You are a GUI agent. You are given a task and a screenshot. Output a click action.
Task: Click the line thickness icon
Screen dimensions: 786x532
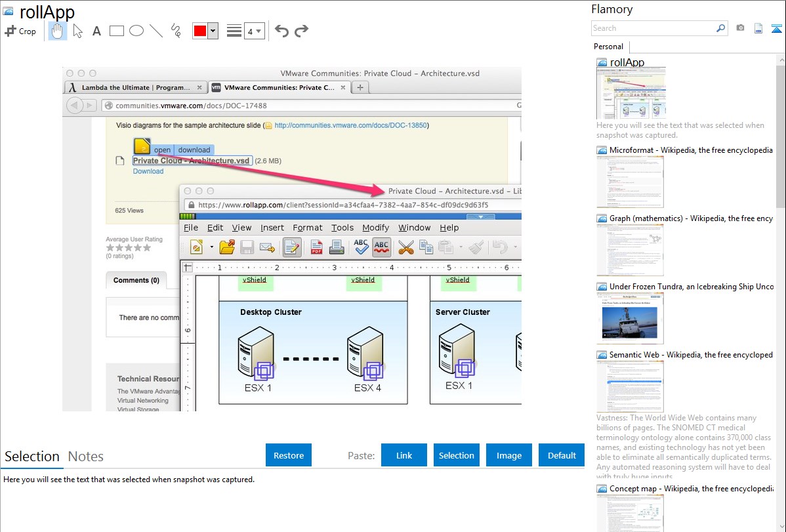tap(234, 31)
